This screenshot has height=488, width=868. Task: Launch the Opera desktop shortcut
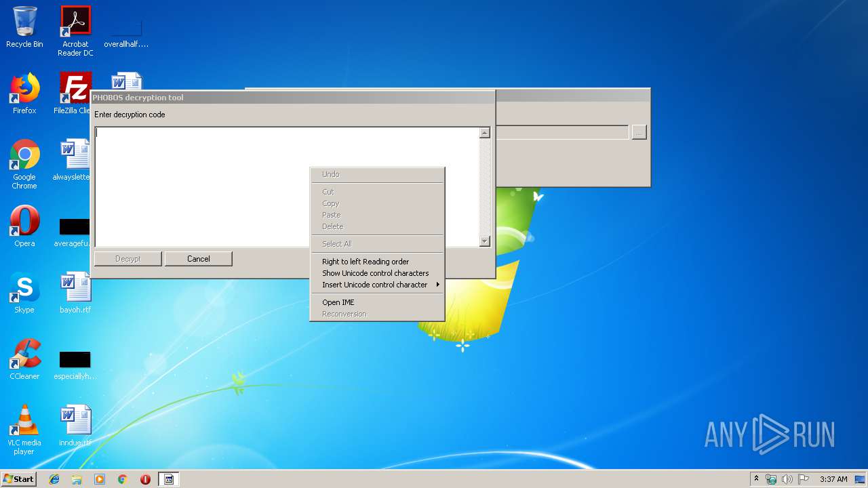point(24,226)
